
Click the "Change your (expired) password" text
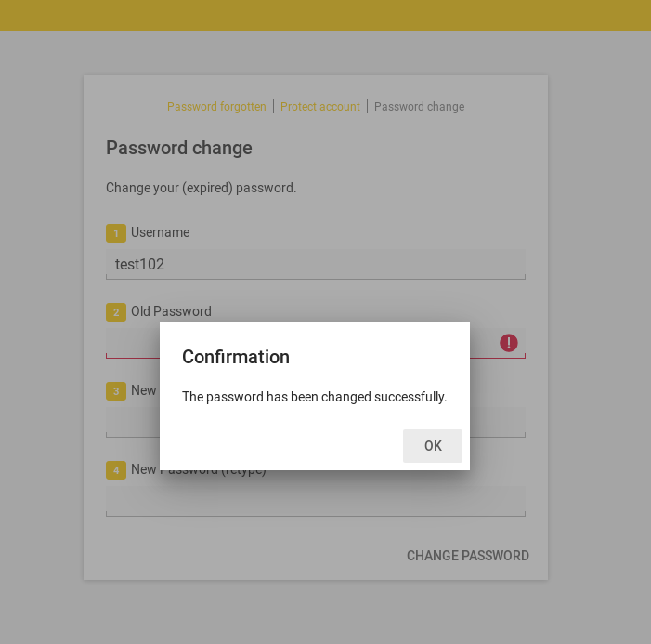click(x=201, y=188)
